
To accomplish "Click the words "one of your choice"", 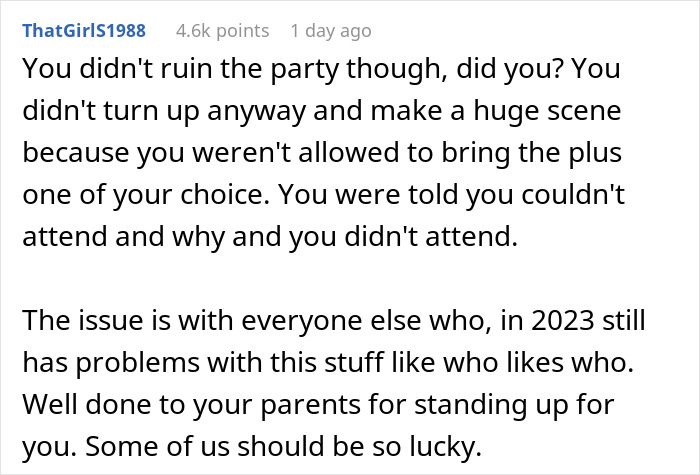I will pos(108,192).
